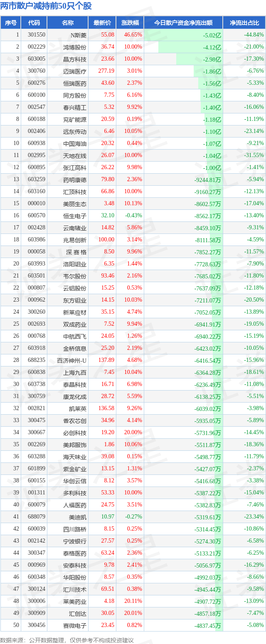
Task: Click the 100.00 price of 兆易创新
Action: click(106, 240)
